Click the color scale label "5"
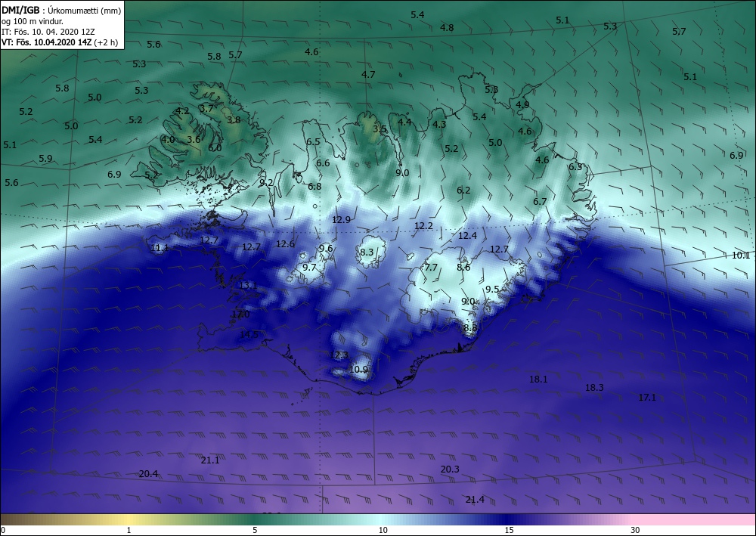The width and height of the screenshot is (756, 536). [x=255, y=530]
